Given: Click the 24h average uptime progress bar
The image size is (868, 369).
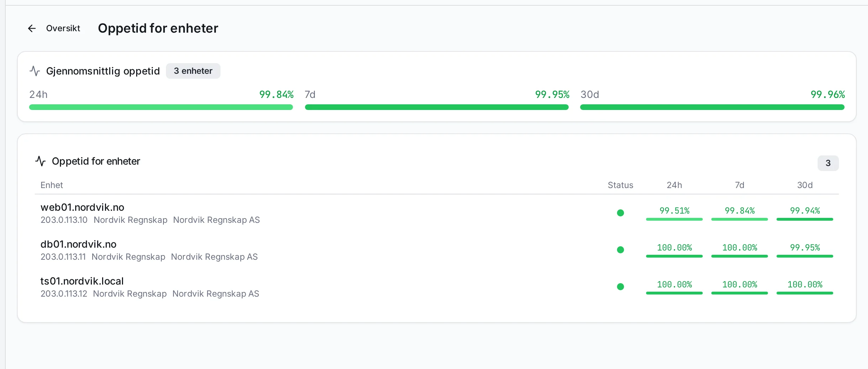Looking at the screenshot, I should point(161,107).
